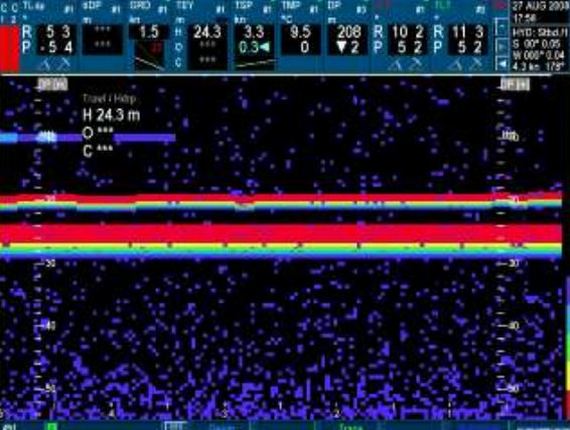
Task: Click the roll/pitch icons below the R 10 2 panel
Action: point(405,65)
